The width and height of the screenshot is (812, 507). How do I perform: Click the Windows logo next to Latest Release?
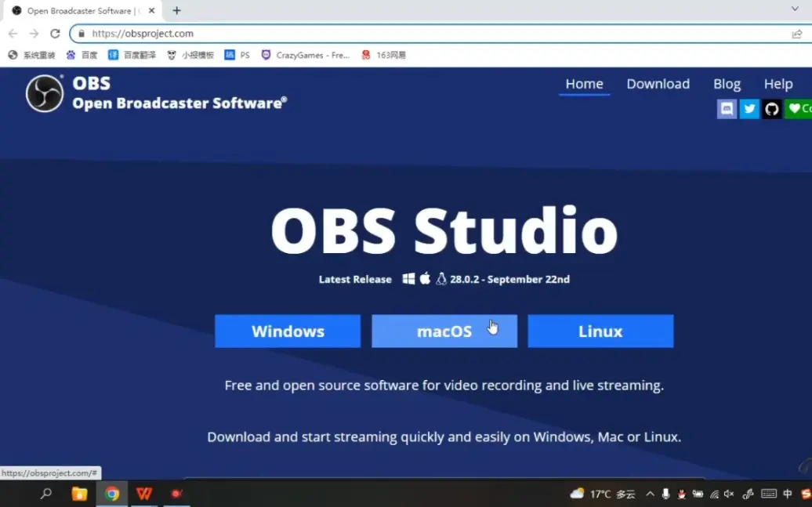pyautogui.click(x=408, y=279)
